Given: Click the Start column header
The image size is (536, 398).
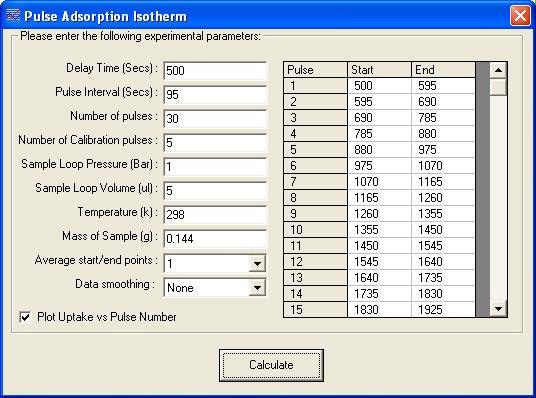Looking at the screenshot, I should coord(379,70).
